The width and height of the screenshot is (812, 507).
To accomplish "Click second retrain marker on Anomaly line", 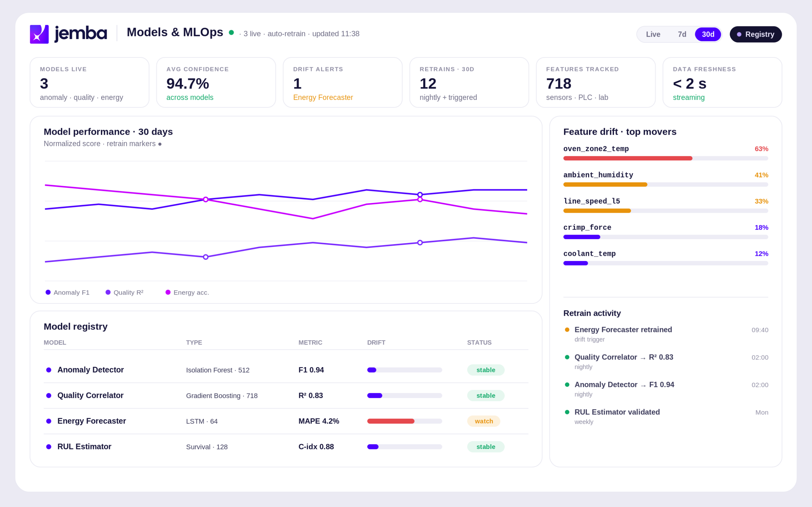I will pyautogui.click(x=420, y=195).
